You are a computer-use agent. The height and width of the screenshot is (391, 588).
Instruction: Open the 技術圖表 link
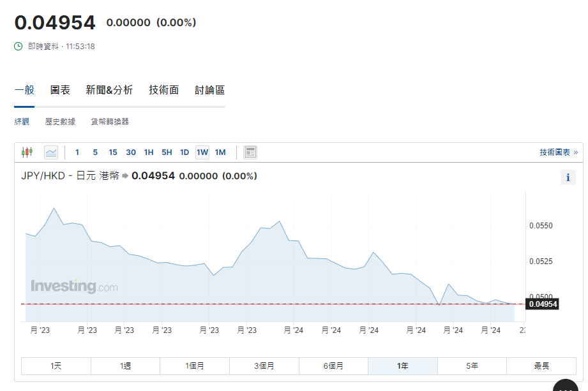click(558, 152)
